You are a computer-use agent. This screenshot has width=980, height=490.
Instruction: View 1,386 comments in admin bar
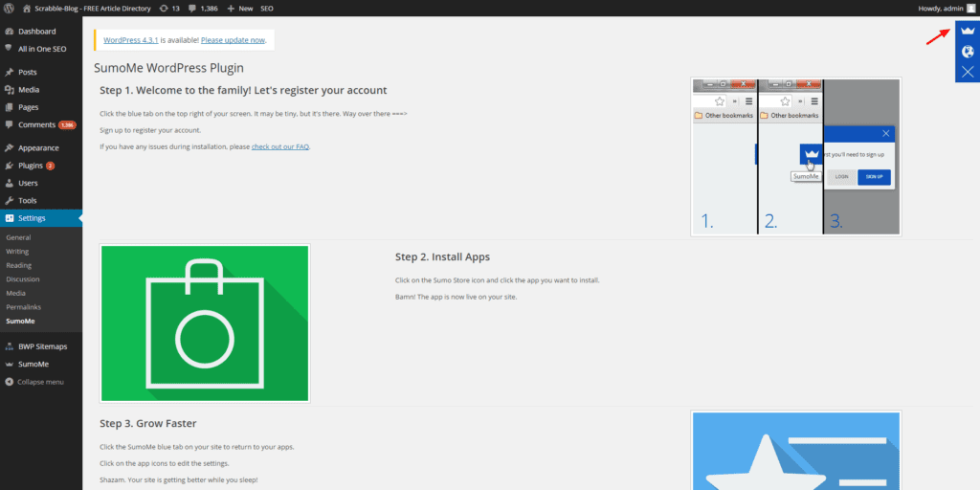pyautogui.click(x=203, y=9)
